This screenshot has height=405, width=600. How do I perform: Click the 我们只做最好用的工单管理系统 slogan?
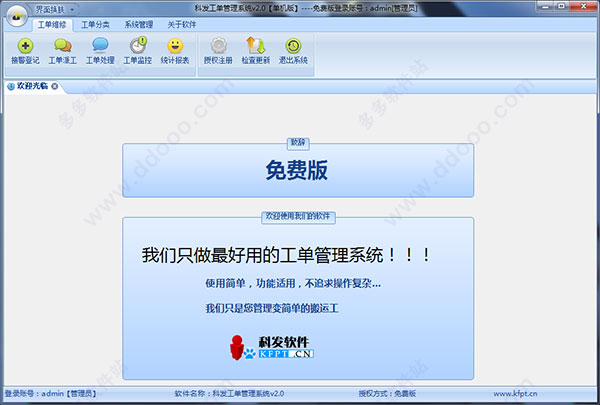pyautogui.click(x=286, y=255)
